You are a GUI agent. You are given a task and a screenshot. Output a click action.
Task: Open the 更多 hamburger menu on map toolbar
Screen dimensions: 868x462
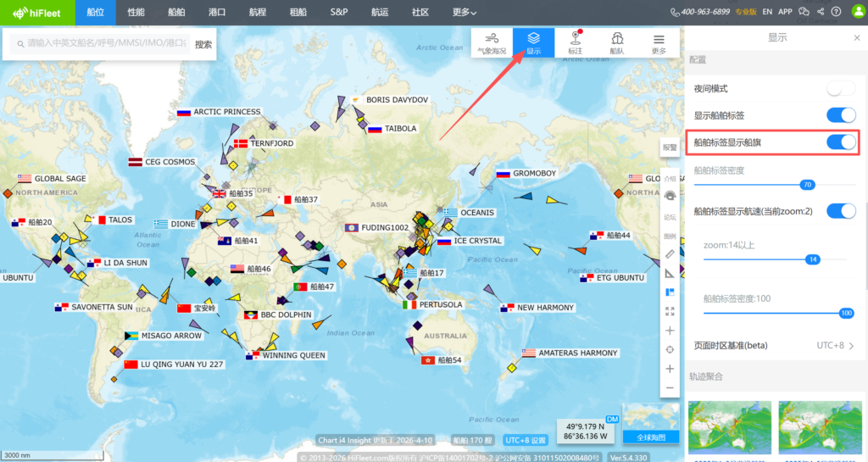click(x=659, y=42)
